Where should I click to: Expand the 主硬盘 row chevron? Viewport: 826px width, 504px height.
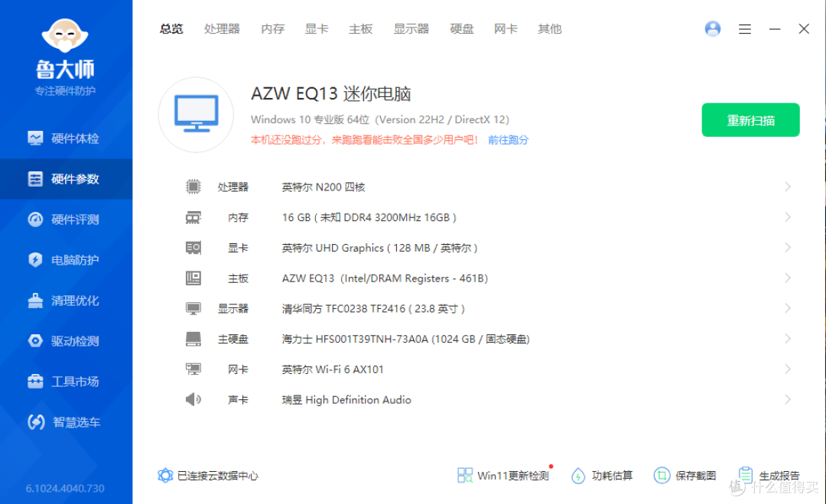pos(788,339)
